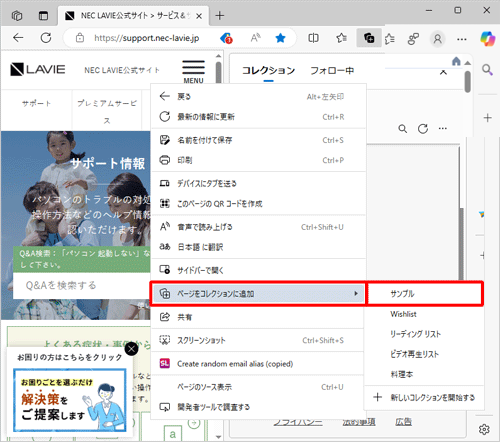Add the page to the サンプル collection
This screenshot has width=500, height=442.
[424, 294]
